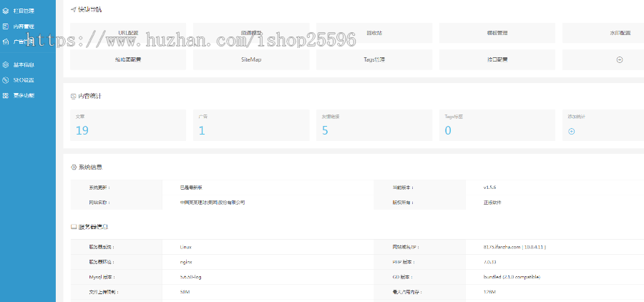Image resolution: width=644 pixels, height=302 pixels.
Task: Click the 已是最新版 update status value
Action: pyautogui.click(x=191, y=187)
